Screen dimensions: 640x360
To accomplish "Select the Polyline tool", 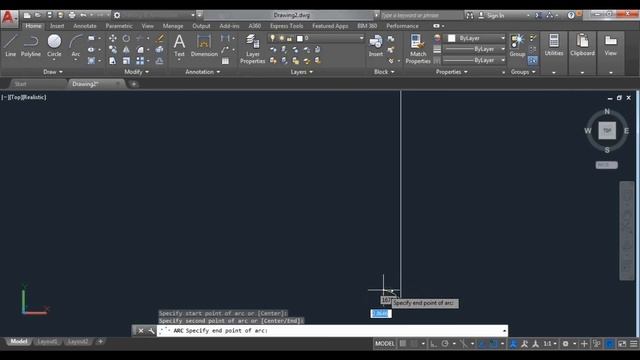I will (x=31, y=45).
